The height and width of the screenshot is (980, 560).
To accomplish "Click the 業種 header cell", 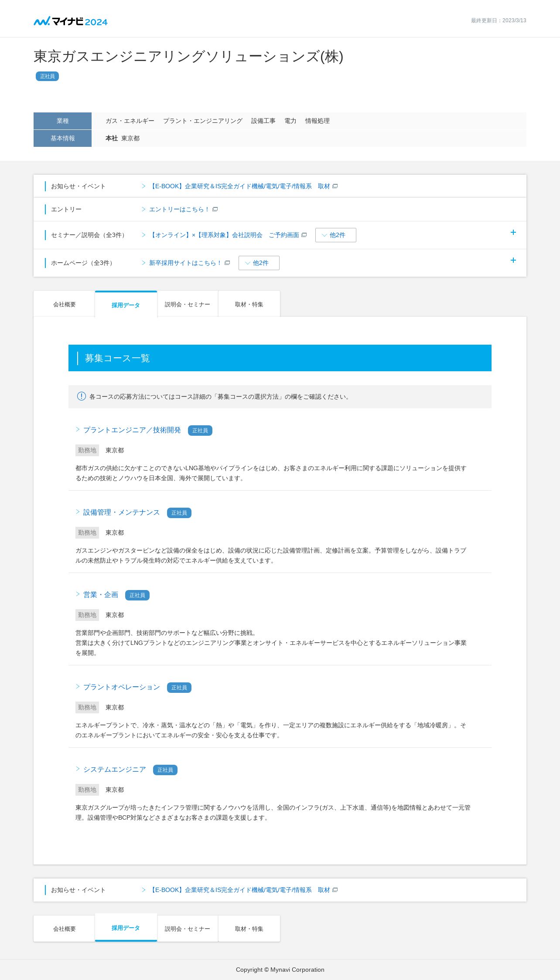I will [62, 121].
